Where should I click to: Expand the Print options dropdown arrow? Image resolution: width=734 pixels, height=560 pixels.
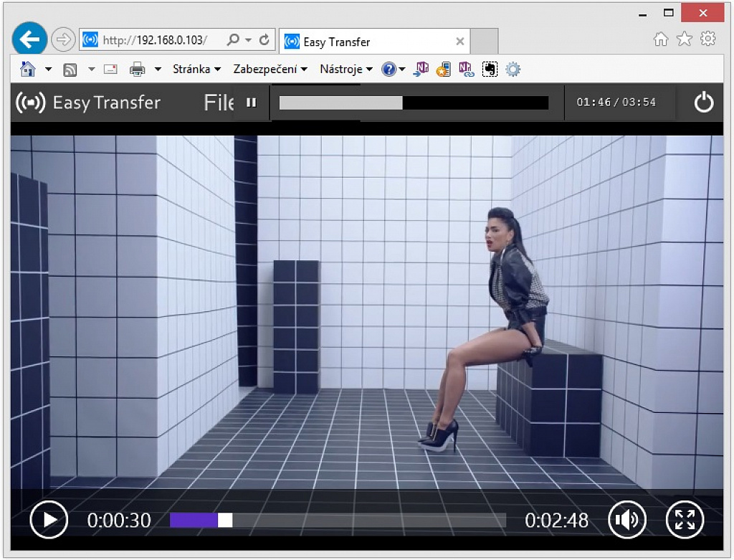tap(158, 70)
